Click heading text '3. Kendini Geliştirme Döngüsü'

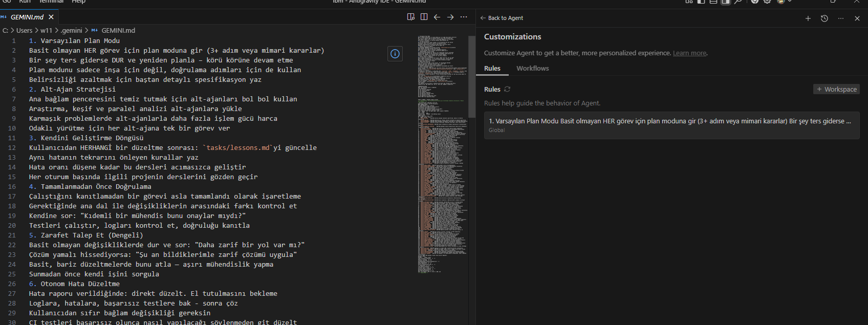tap(86, 138)
